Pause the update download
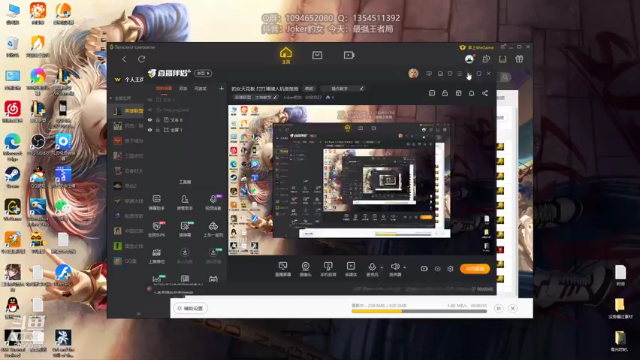This screenshot has height=360, width=640. click(x=499, y=308)
